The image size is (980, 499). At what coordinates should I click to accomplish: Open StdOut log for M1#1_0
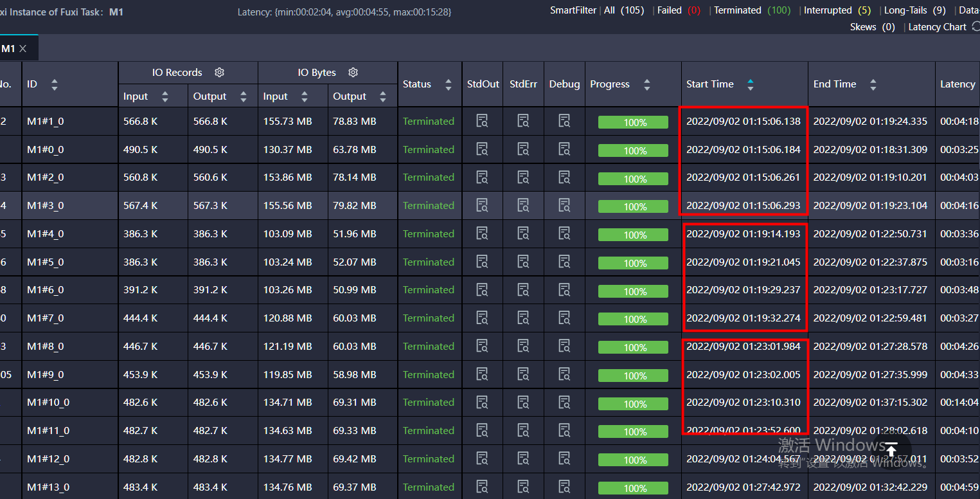(x=482, y=121)
